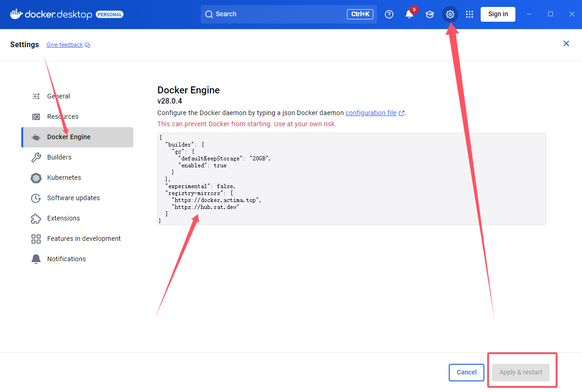582x392 pixels.
Task: Open the Learning center graduation cap icon
Action: [430, 14]
